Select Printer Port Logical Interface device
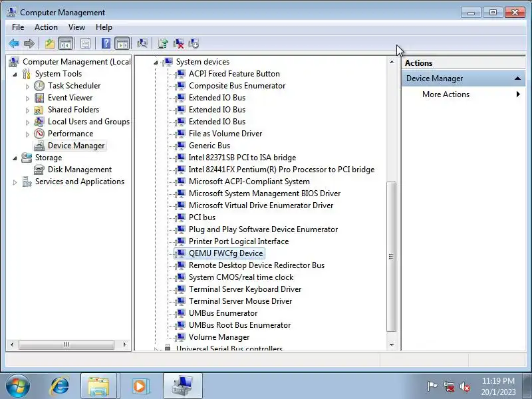 pos(239,241)
